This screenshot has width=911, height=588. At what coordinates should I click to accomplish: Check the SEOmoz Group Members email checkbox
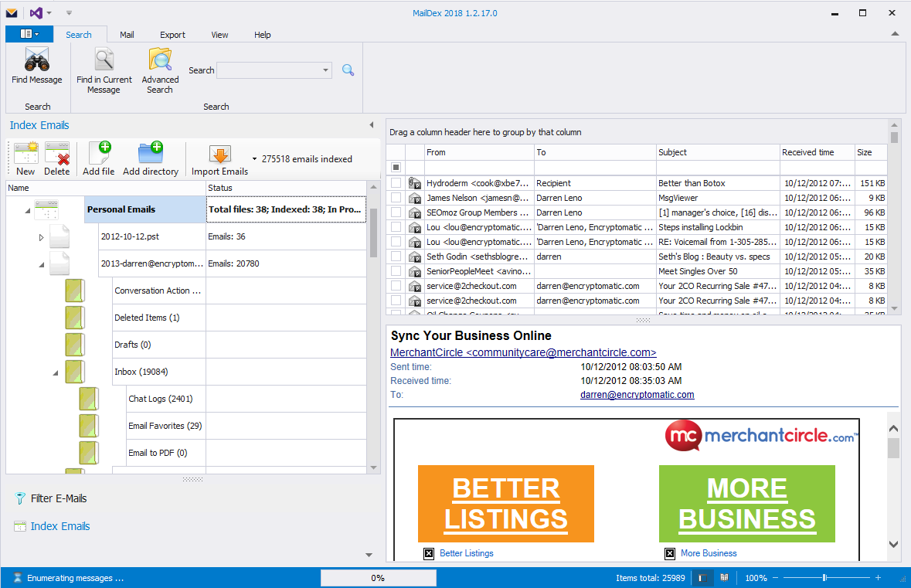click(396, 212)
